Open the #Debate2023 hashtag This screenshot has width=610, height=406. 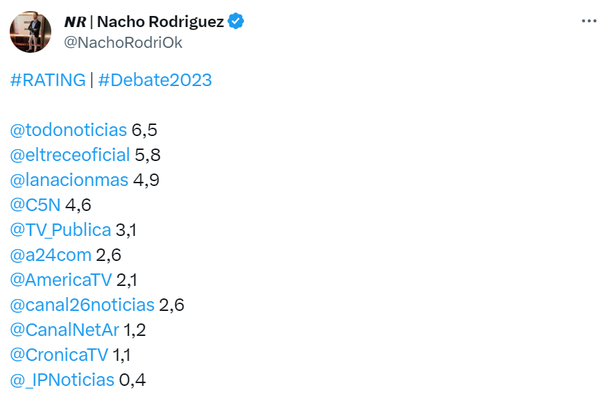click(x=155, y=80)
